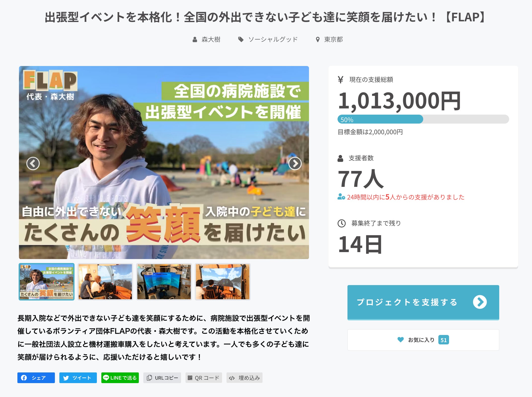Image resolution: width=532 pixels, height=397 pixels.
Task: Copy the project URL
Action: [x=162, y=378]
